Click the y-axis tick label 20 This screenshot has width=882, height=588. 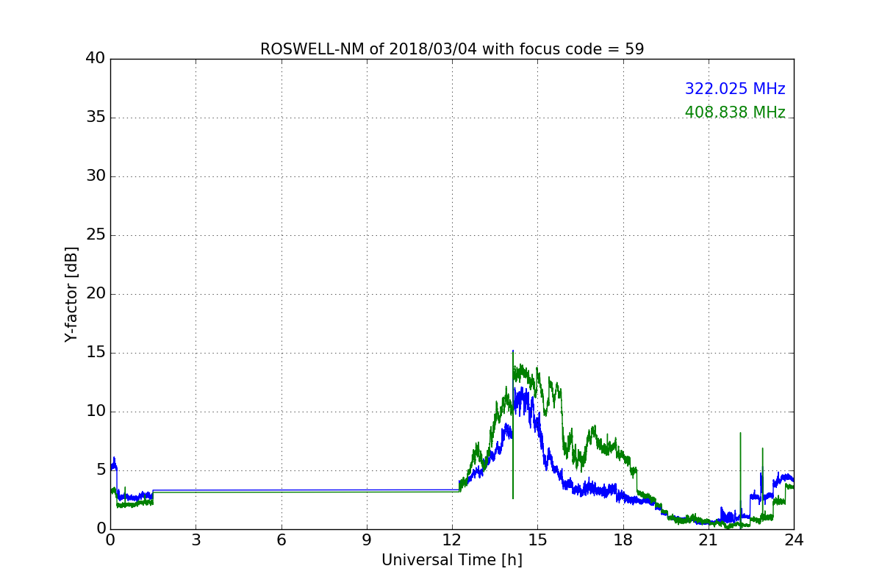pos(96,294)
